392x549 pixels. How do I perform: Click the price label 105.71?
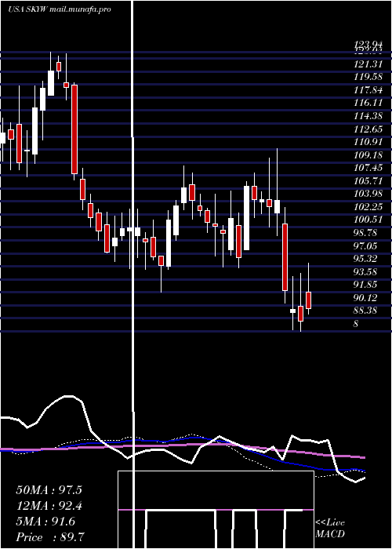(x=368, y=180)
